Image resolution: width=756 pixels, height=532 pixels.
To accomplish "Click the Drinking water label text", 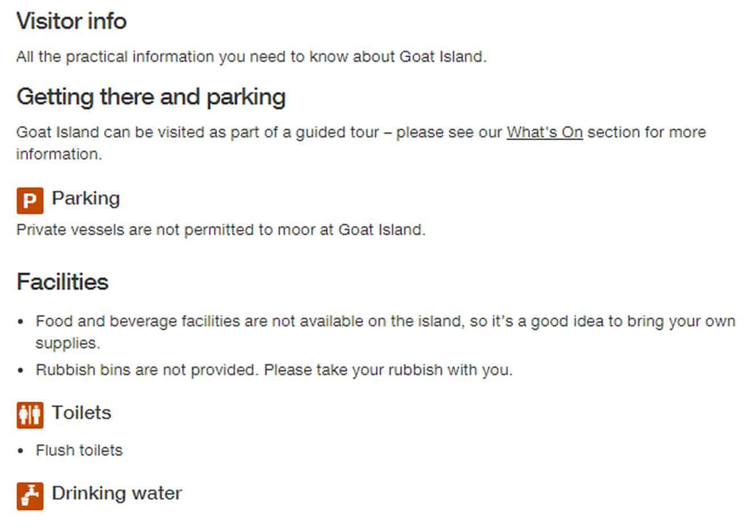I will pyautogui.click(x=117, y=493).
